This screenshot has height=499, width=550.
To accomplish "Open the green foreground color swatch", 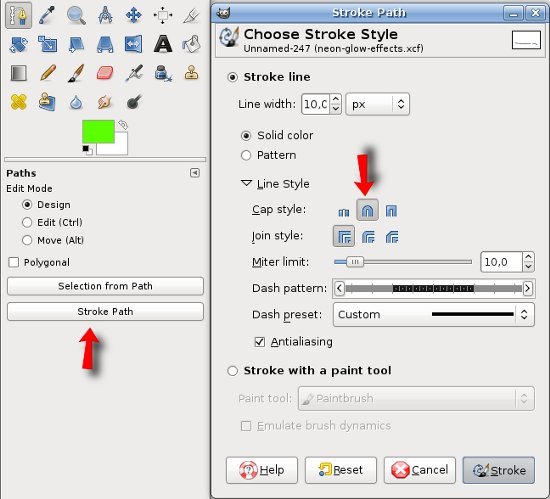I will (98, 132).
